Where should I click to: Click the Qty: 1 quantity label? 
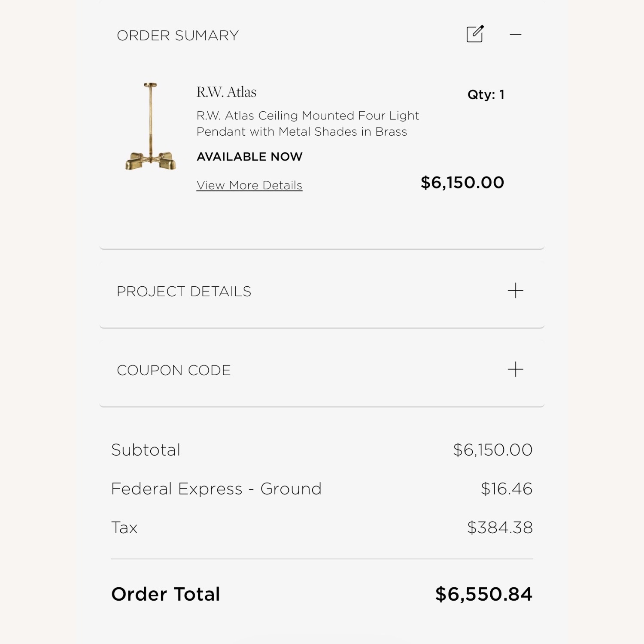[486, 94]
